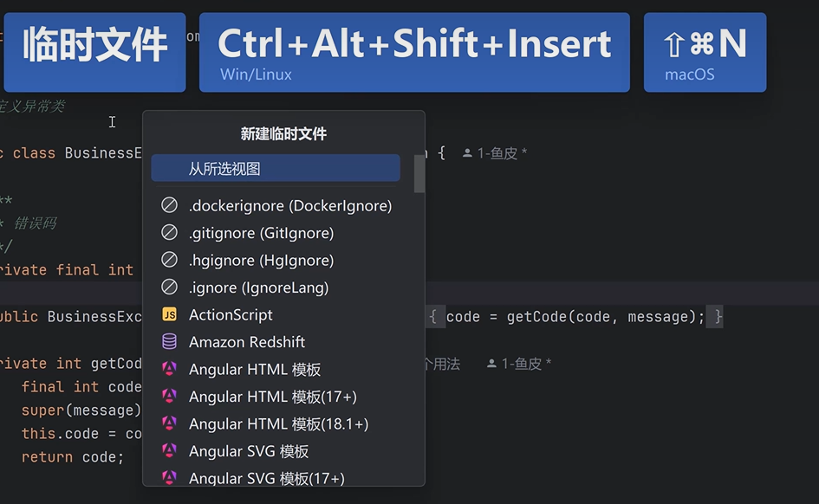The image size is (819, 504).
Task: Pick ActionScript as scratch file type
Action: click(x=231, y=315)
